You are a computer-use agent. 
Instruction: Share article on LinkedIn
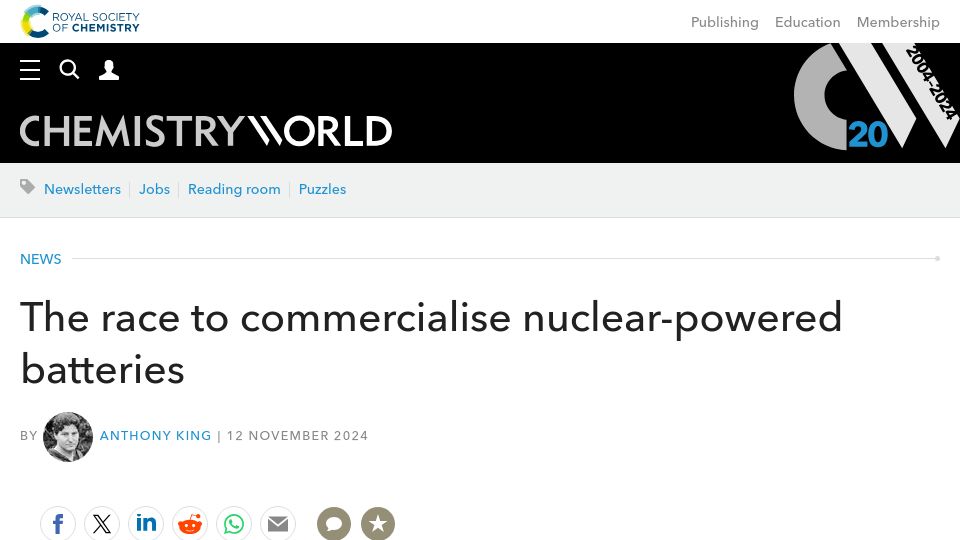point(146,523)
